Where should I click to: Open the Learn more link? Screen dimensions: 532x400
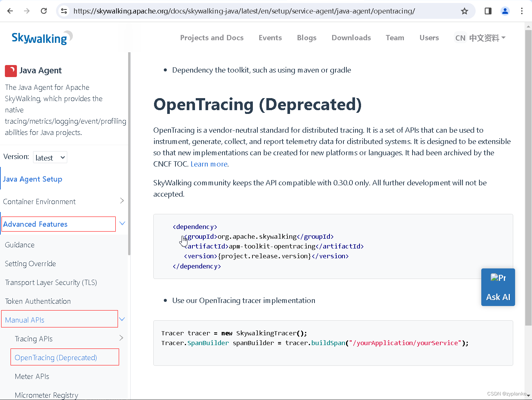tap(209, 164)
